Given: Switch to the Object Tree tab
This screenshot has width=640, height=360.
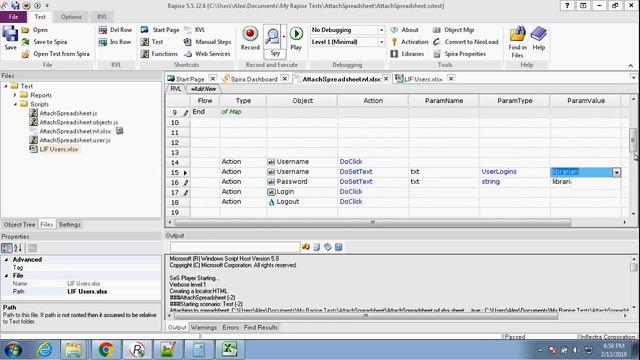Looking at the screenshot, I should [19, 224].
